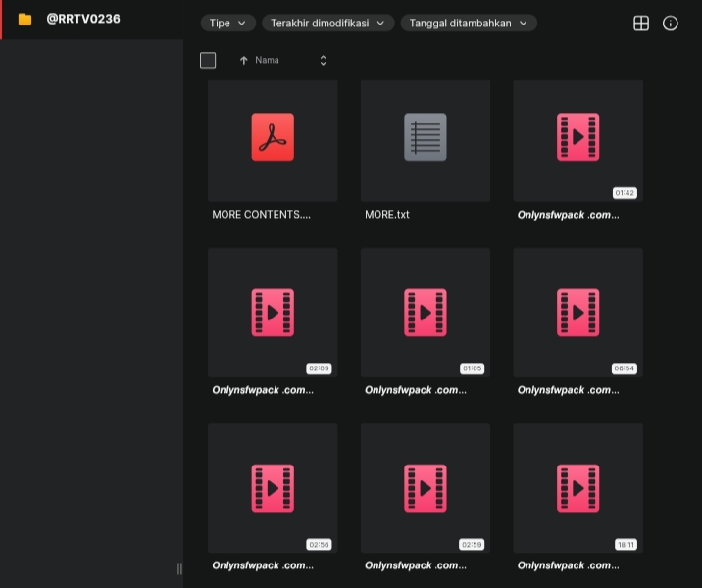The image size is (702, 588).
Task: Select the MORE.txt file name
Action: click(x=387, y=215)
